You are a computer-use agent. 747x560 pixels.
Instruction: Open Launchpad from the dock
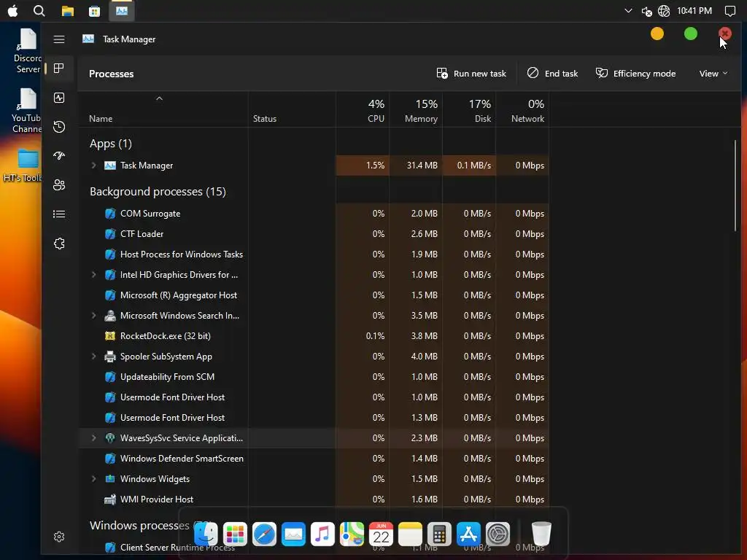[x=236, y=534]
